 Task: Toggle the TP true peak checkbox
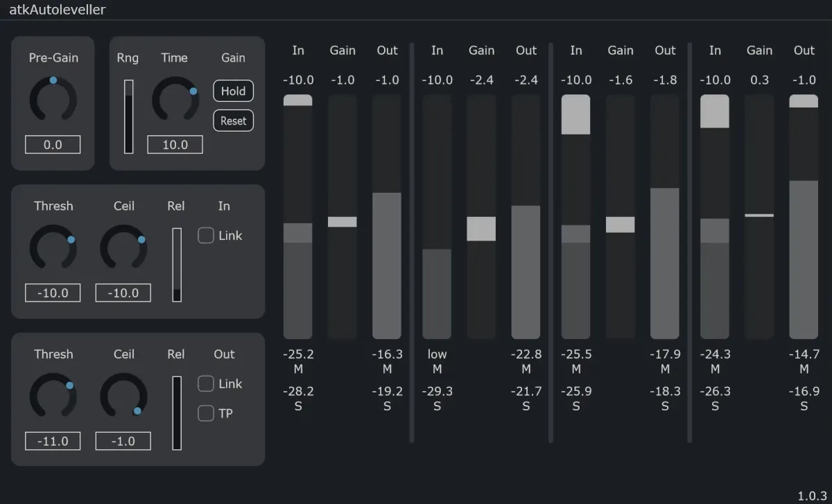coord(206,413)
